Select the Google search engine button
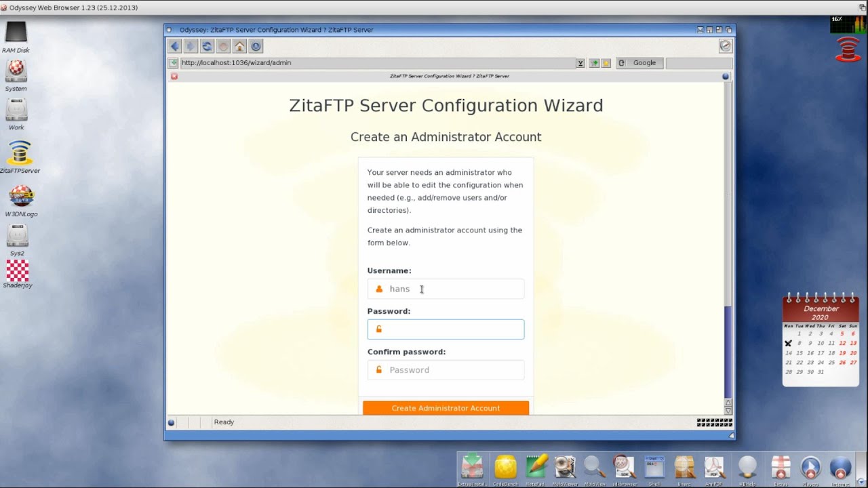 point(639,63)
